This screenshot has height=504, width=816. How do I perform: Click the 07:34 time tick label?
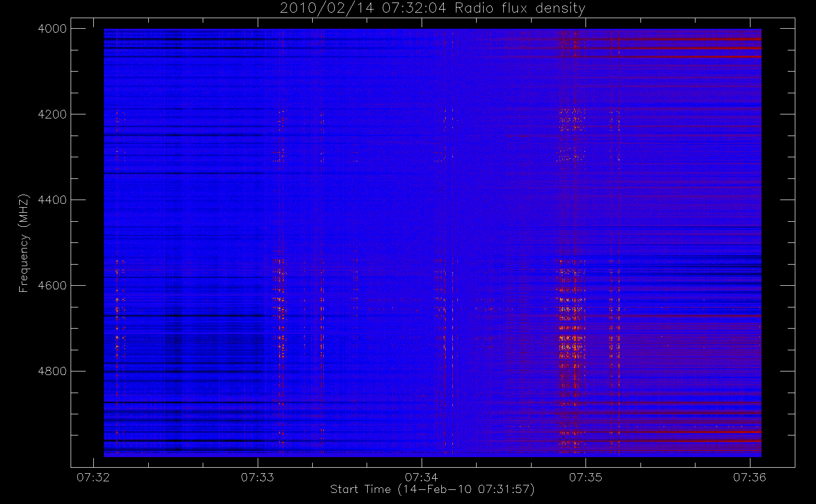(x=422, y=477)
